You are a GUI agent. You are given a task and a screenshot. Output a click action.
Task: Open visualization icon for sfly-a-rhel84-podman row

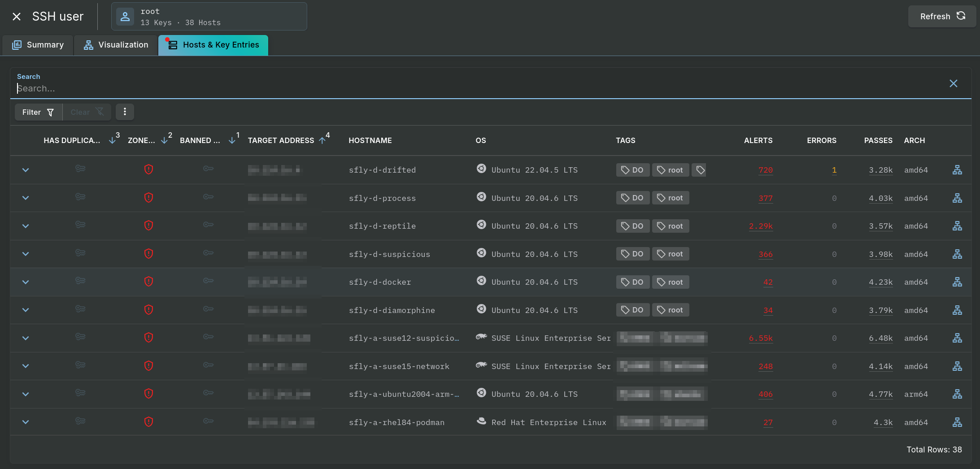tap(957, 422)
